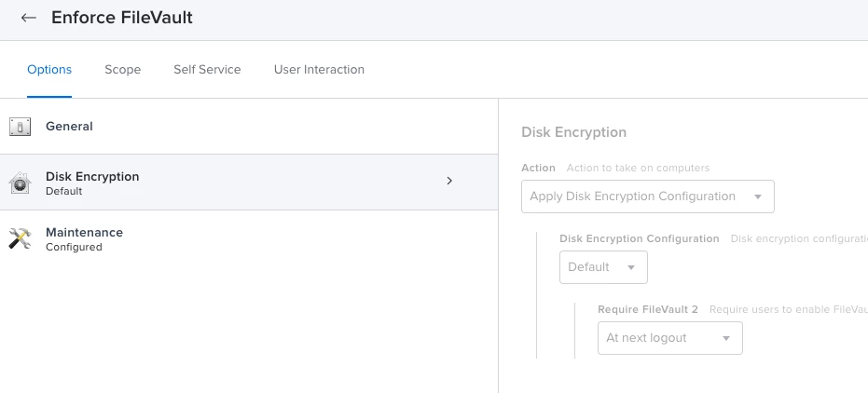The image size is (868, 393).
Task: Click the General light switch icon
Action: click(x=20, y=127)
